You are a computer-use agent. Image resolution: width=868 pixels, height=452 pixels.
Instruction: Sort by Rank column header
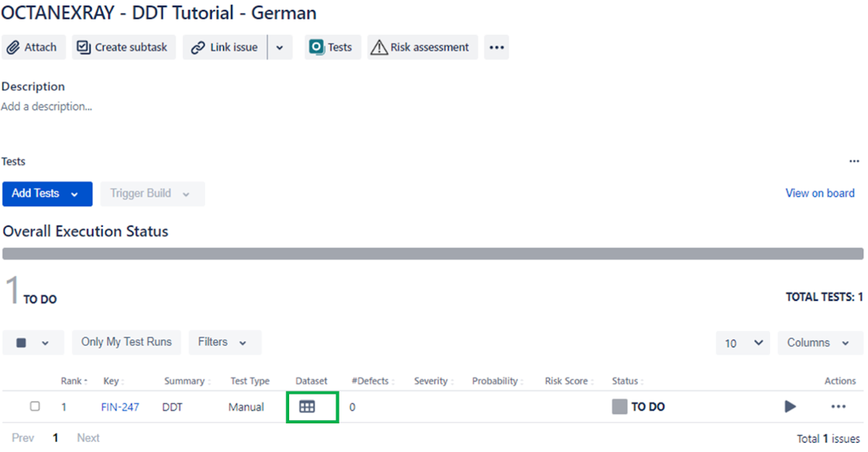pyautogui.click(x=74, y=381)
